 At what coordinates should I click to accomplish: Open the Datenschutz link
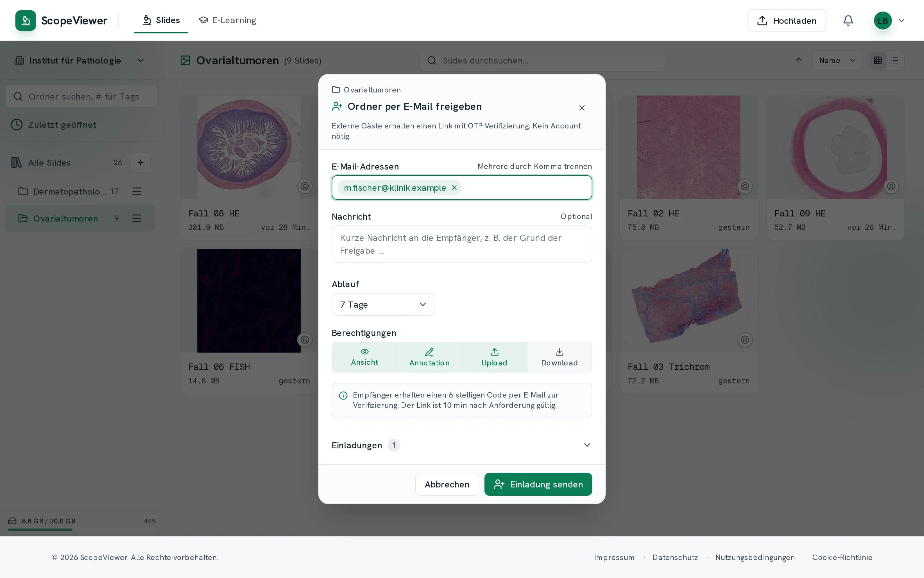pyautogui.click(x=675, y=557)
